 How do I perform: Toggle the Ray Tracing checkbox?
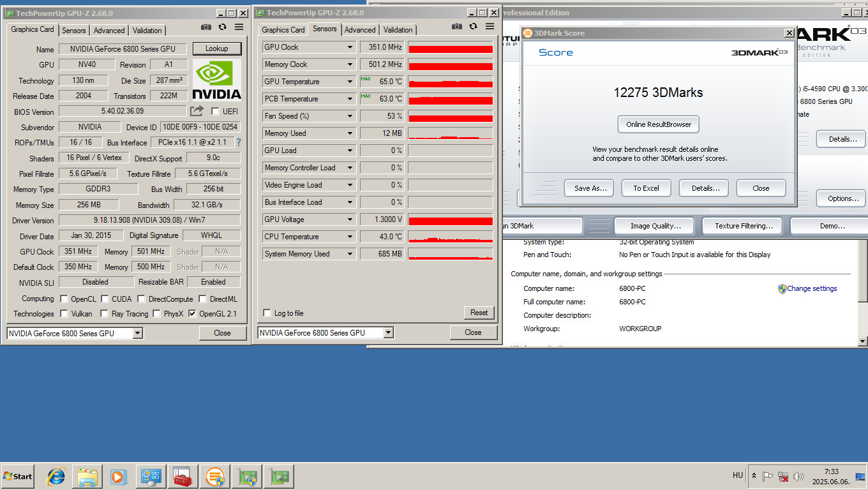105,313
